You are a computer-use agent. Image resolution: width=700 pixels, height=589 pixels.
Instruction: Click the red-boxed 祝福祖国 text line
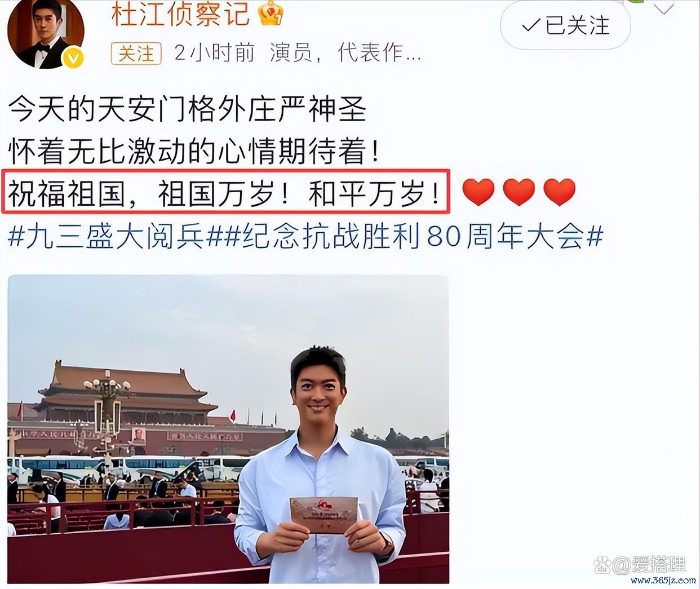[x=225, y=192]
